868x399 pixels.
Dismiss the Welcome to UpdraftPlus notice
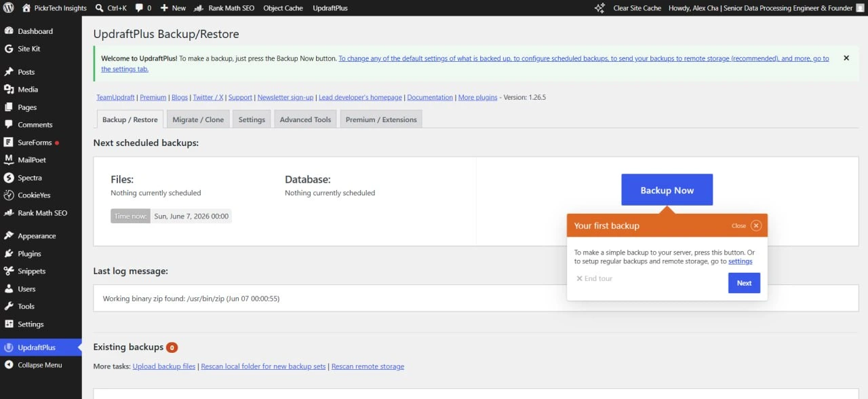tap(846, 58)
